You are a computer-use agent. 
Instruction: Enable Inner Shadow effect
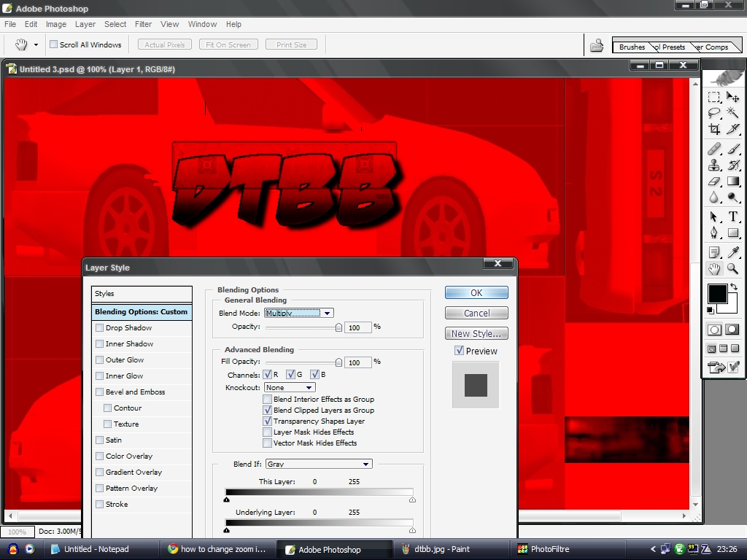click(99, 344)
